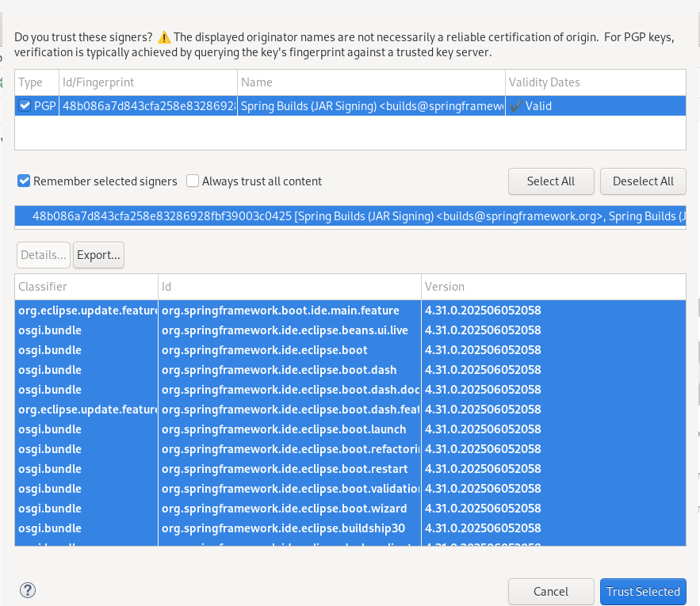Click the Export... button
Screen dimensions: 700x606
point(98,255)
